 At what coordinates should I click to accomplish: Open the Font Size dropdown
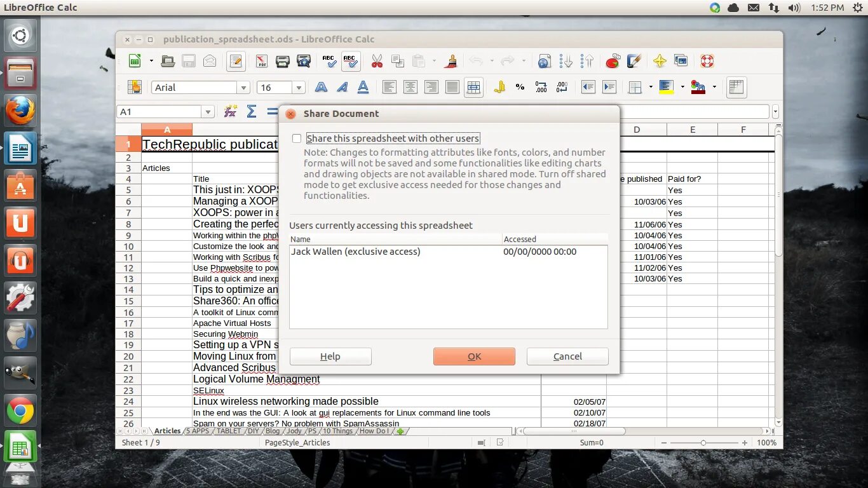(x=299, y=88)
